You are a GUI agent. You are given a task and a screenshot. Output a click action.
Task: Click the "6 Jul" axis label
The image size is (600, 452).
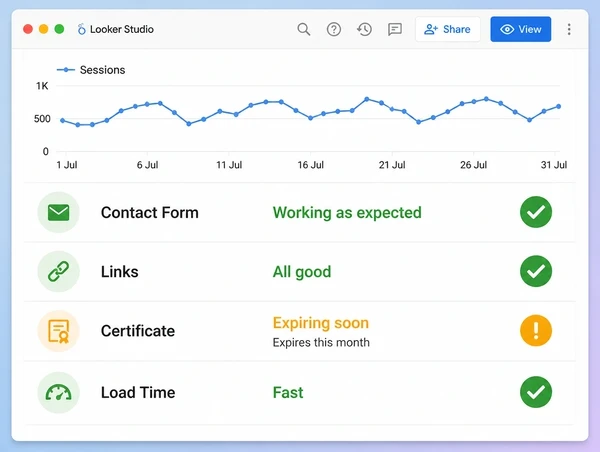(147, 165)
